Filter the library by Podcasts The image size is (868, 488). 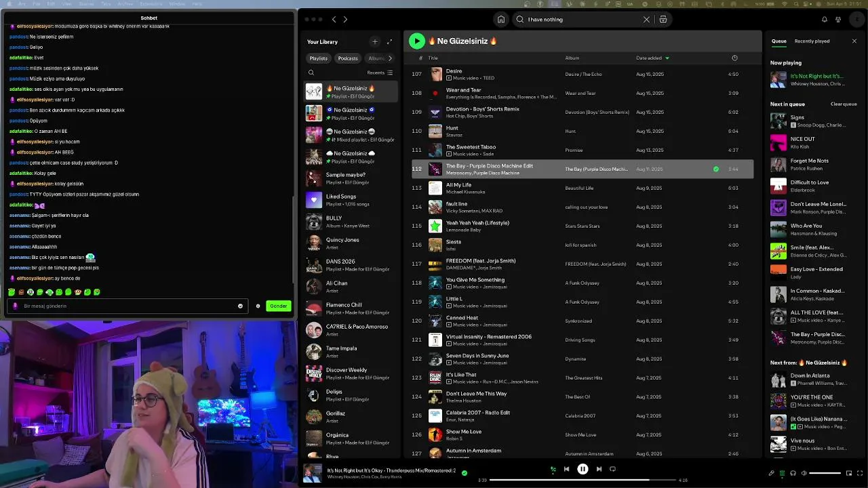[348, 58]
